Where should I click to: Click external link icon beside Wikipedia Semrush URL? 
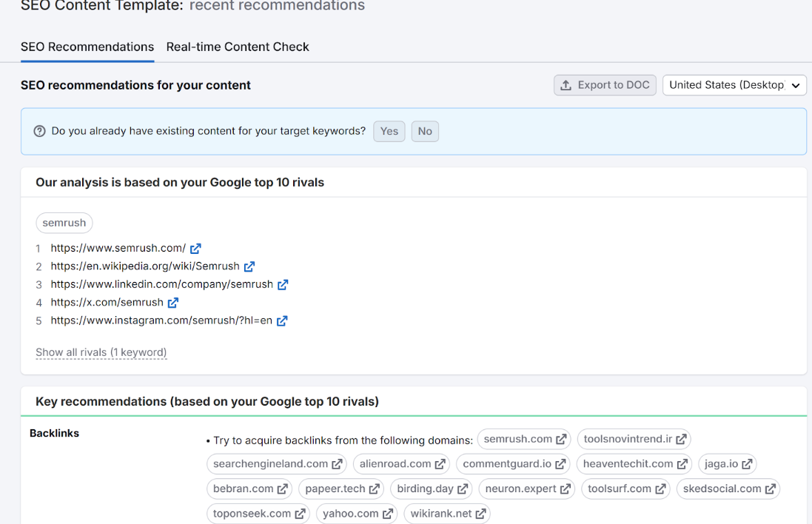(249, 266)
